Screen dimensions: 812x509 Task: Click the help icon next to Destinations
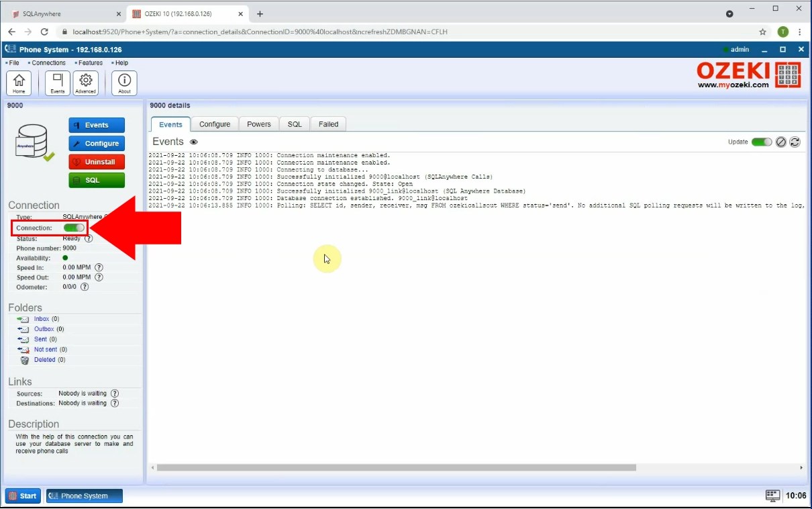(x=115, y=403)
